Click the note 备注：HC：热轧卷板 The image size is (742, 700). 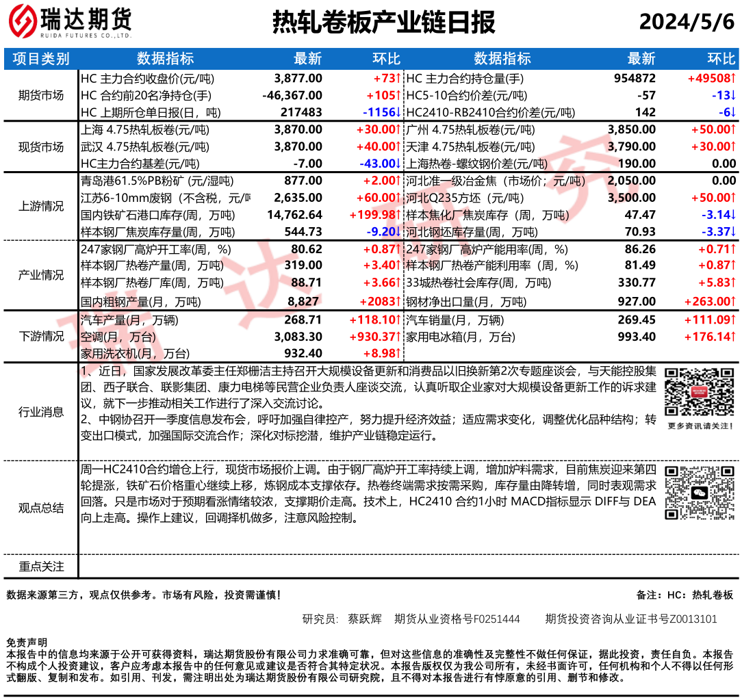[685, 595]
